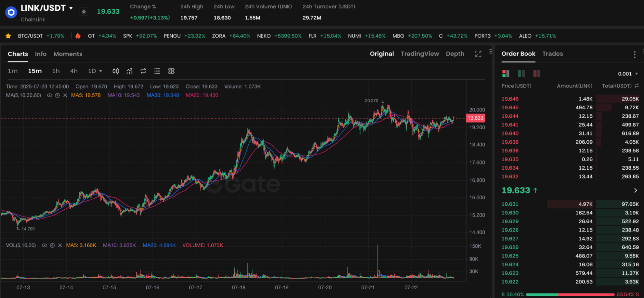The width and height of the screenshot is (644, 298).
Task: Select the 19.622 bid price row
Action: click(570, 282)
